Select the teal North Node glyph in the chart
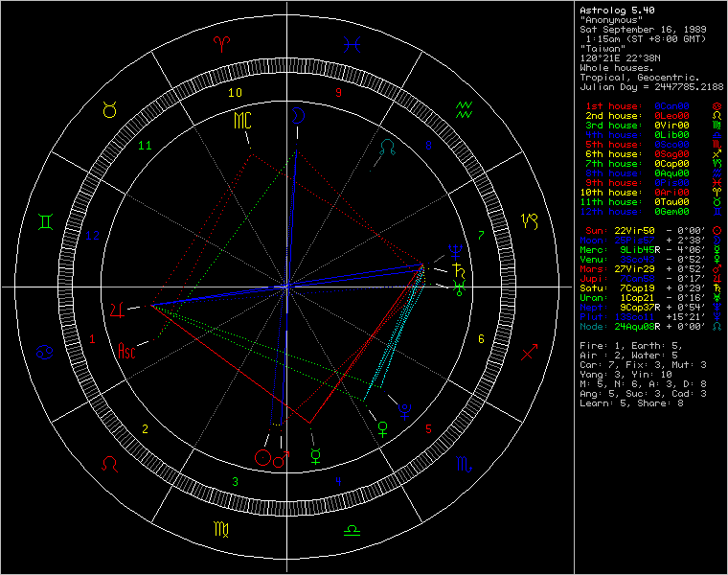 point(387,147)
